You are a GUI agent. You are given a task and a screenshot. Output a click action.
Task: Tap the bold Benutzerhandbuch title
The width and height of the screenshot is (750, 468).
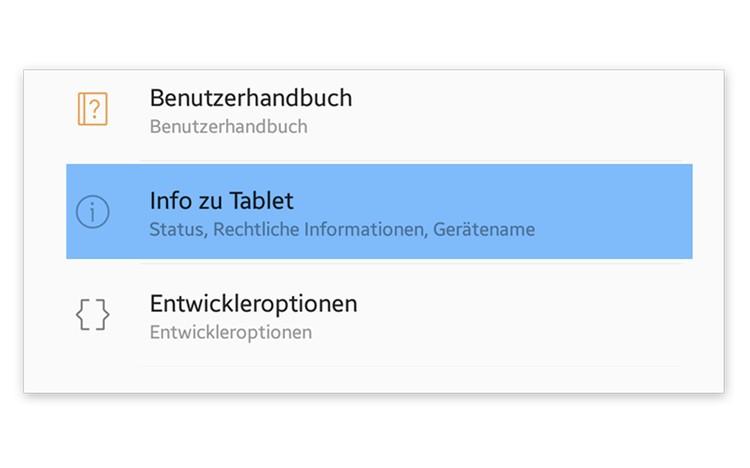tap(250, 98)
